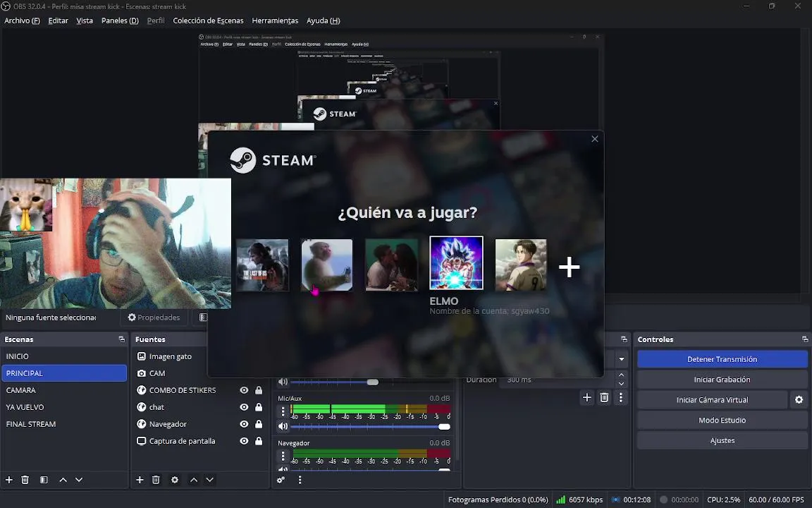Adjust Mic/Aux volume slider handle
The height and width of the screenshot is (508, 812).
pyautogui.click(x=444, y=427)
